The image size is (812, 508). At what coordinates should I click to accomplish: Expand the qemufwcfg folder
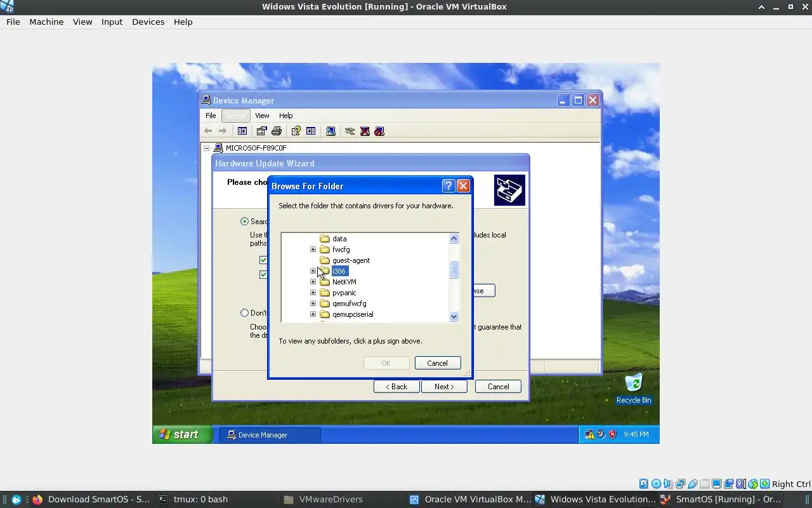[x=313, y=304]
